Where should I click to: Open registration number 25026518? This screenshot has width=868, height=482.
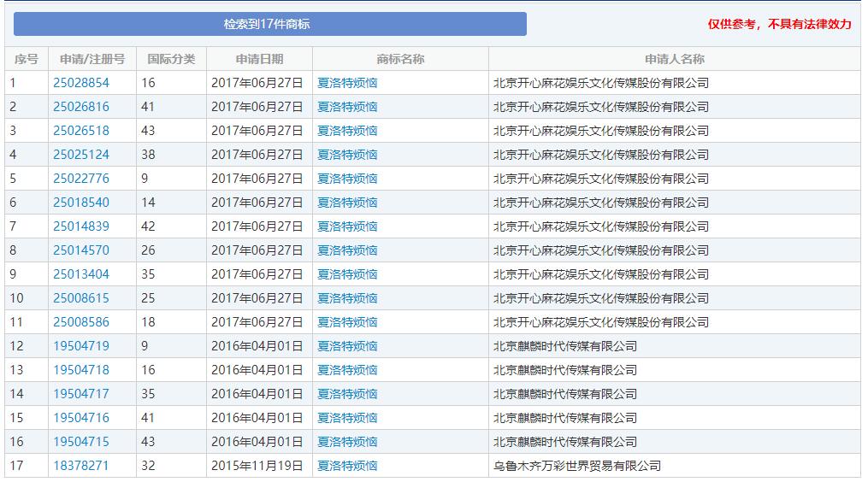[x=81, y=131]
